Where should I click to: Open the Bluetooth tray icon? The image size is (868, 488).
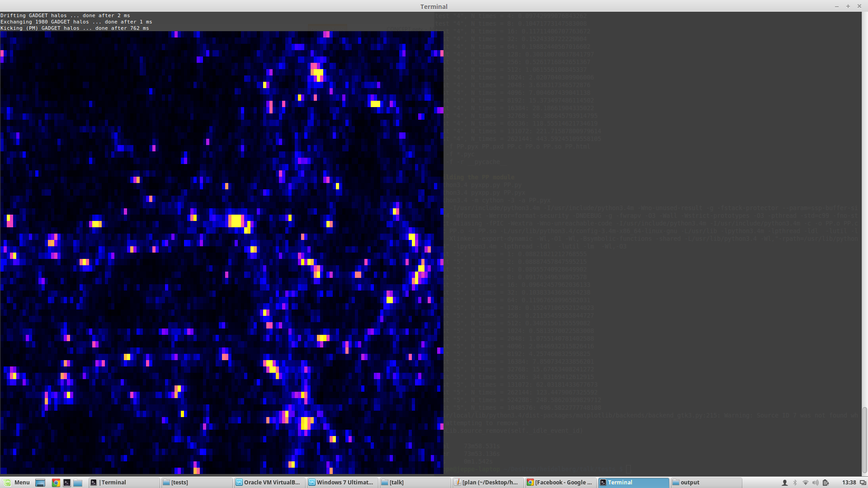795,483
